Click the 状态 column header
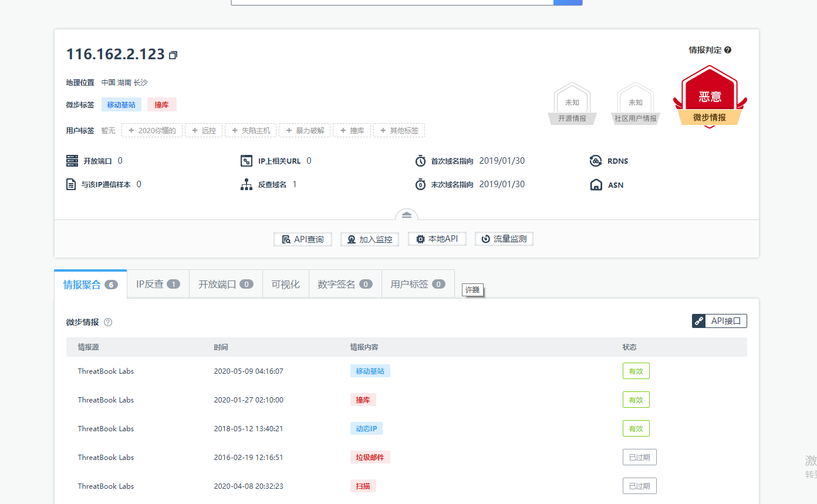This screenshot has width=817, height=504. 630,347
